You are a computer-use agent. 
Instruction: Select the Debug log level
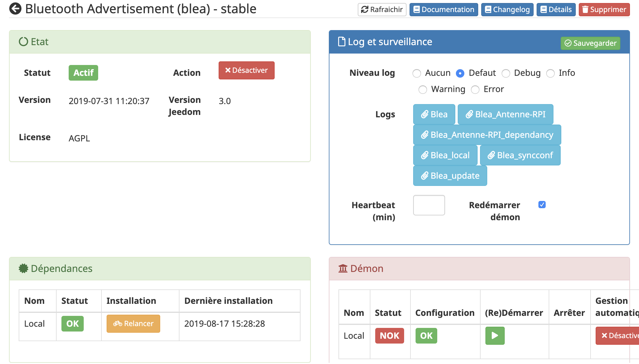coord(506,73)
